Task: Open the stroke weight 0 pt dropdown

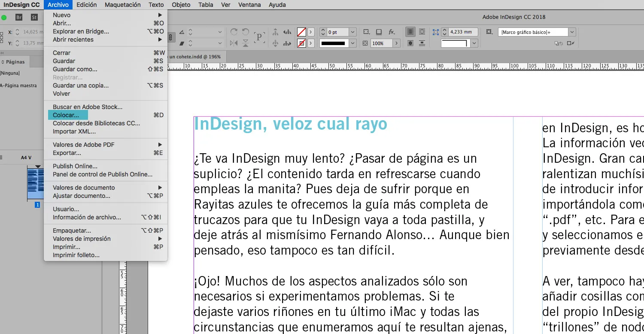Action: pyautogui.click(x=352, y=32)
